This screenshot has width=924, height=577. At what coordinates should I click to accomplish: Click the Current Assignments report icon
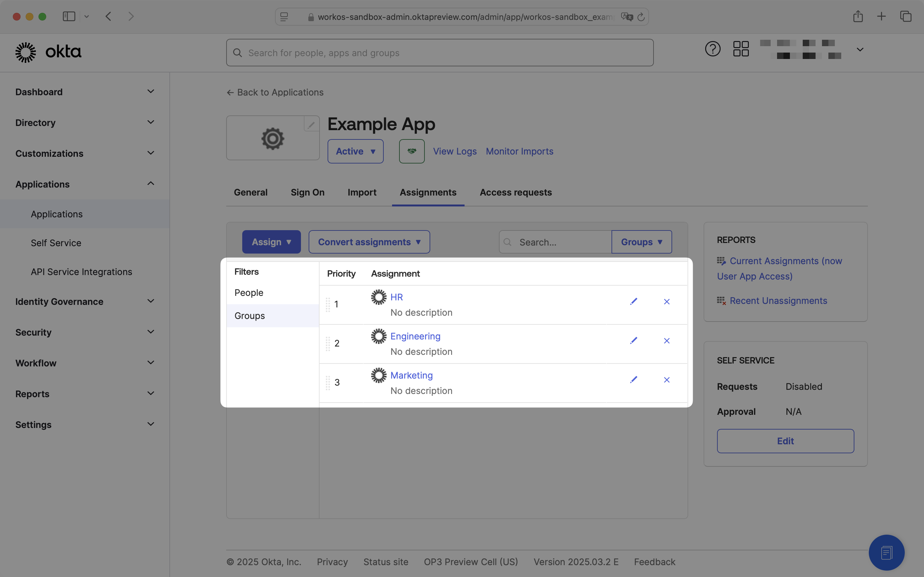[722, 261]
